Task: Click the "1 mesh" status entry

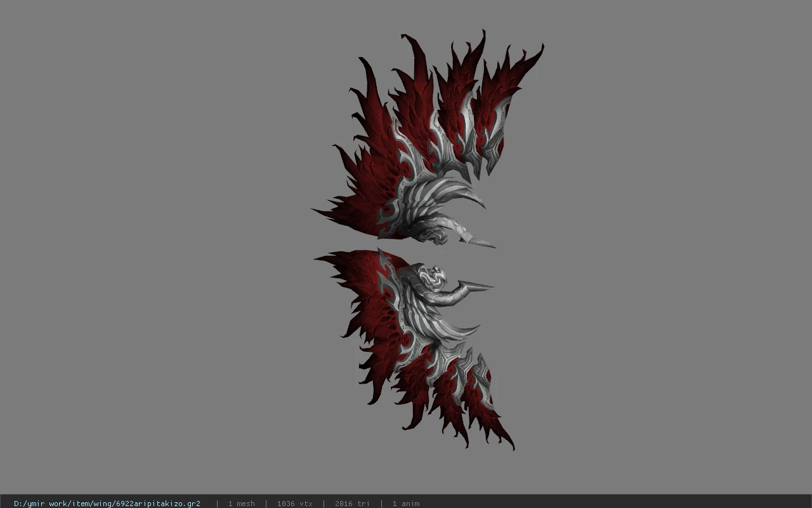Action: click(242, 504)
